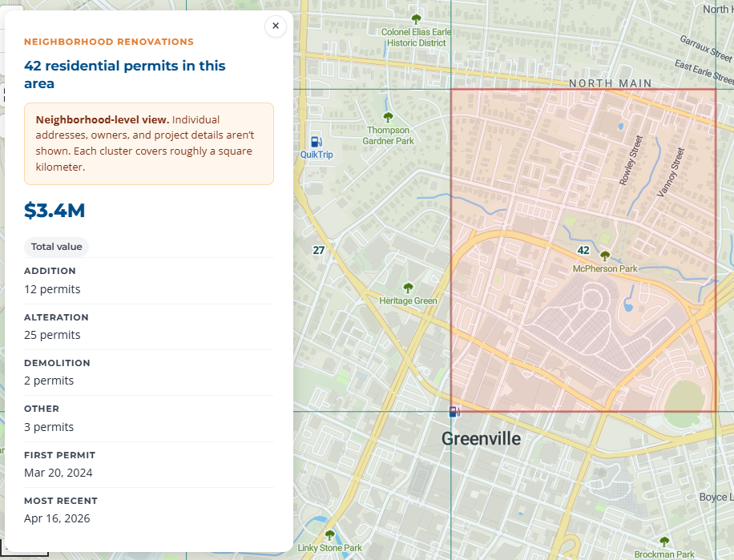Click the Heritage Green tree icon
This screenshot has width=734, height=560.
point(409,288)
